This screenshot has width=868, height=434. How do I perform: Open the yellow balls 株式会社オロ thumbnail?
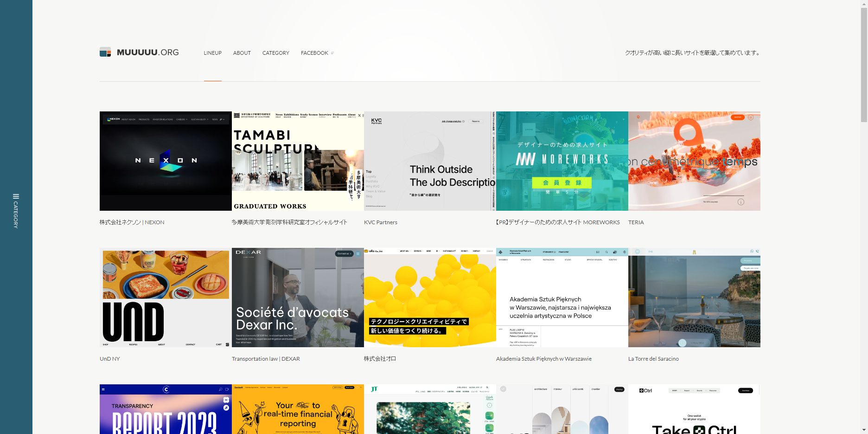coord(430,298)
